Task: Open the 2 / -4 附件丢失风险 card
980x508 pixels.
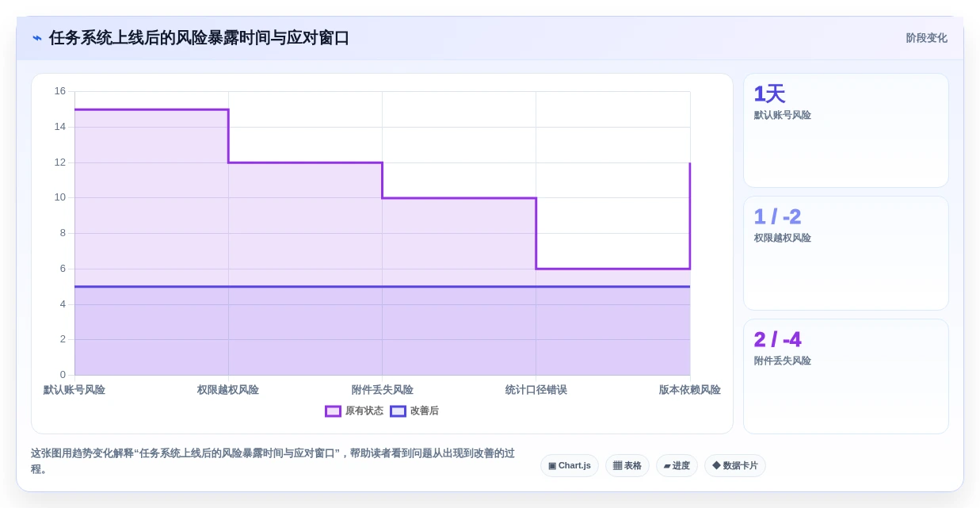Action: (x=846, y=376)
